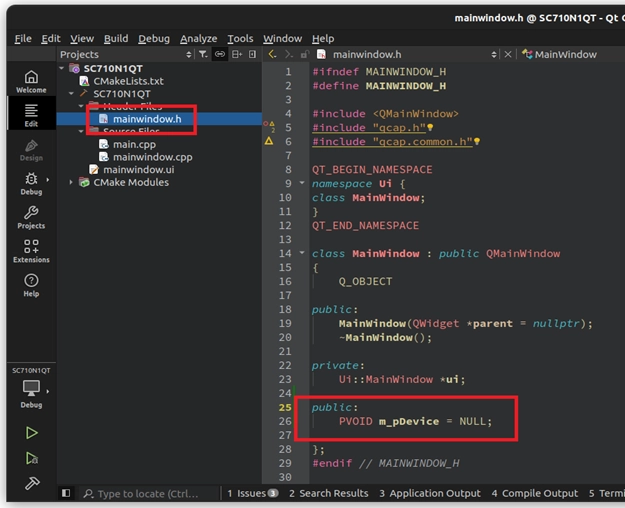Viewport: 625px width, 508px height.
Task: Click the filter tree icon in Projects panel
Action: [x=203, y=54]
